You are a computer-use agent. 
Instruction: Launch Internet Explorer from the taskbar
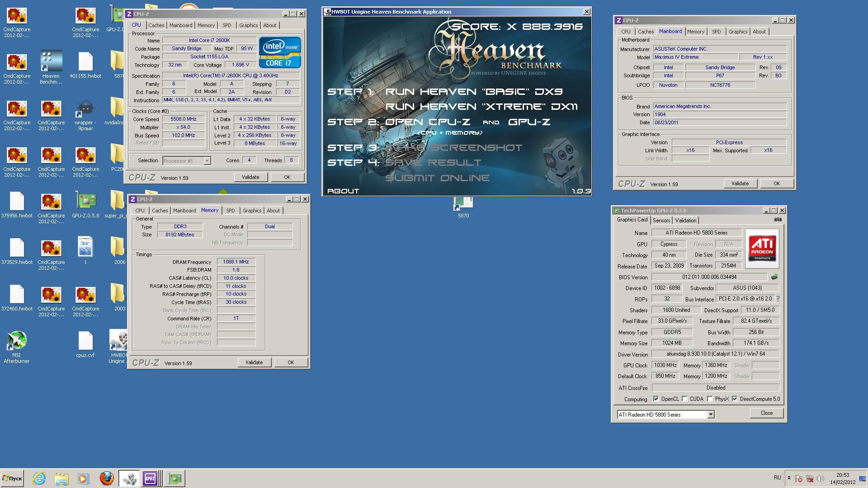39,478
